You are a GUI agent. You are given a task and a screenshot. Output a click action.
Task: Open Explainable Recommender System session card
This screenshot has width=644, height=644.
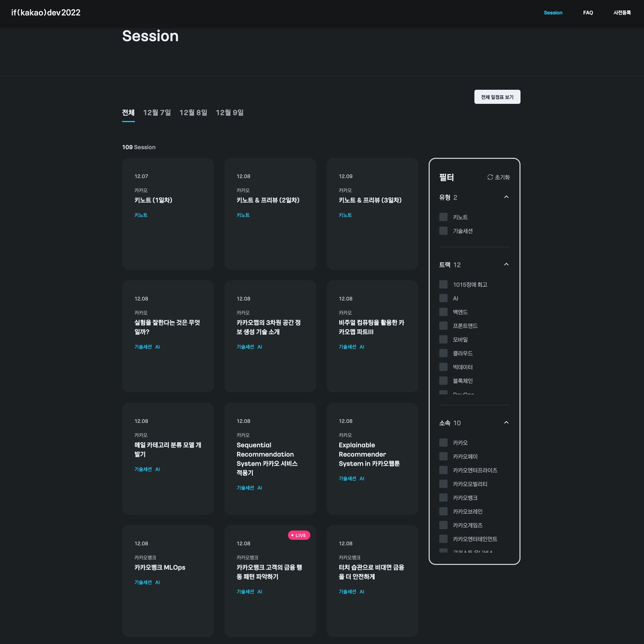(x=372, y=459)
